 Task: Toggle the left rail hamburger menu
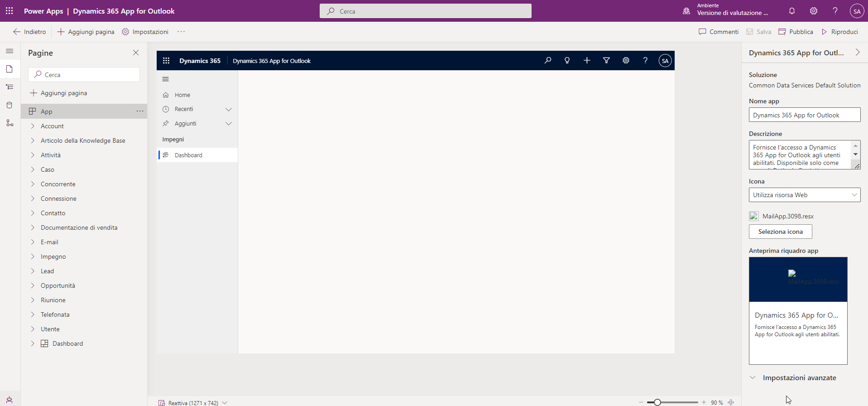pyautogui.click(x=10, y=51)
